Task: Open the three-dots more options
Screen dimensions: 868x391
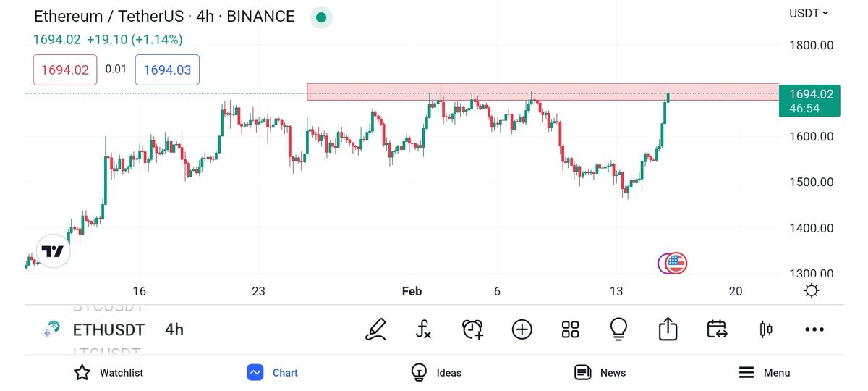Action: (814, 329)
